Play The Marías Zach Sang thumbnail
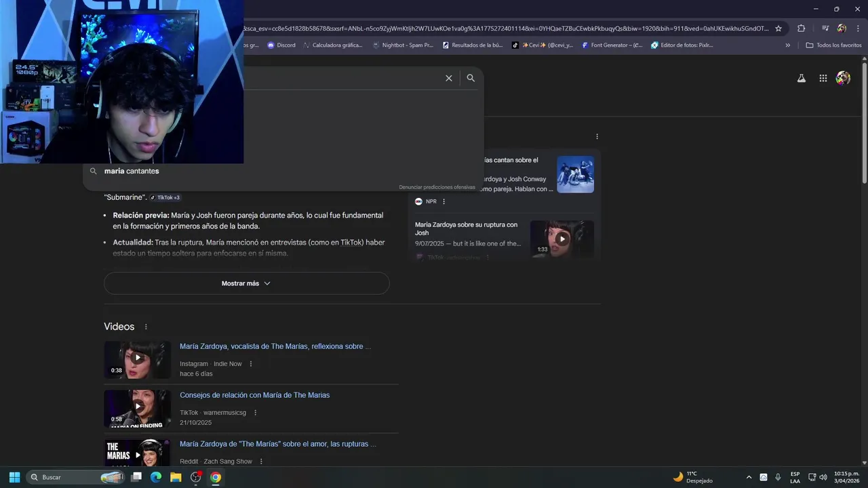Screen dimensions: 868x488 point(138,453)
